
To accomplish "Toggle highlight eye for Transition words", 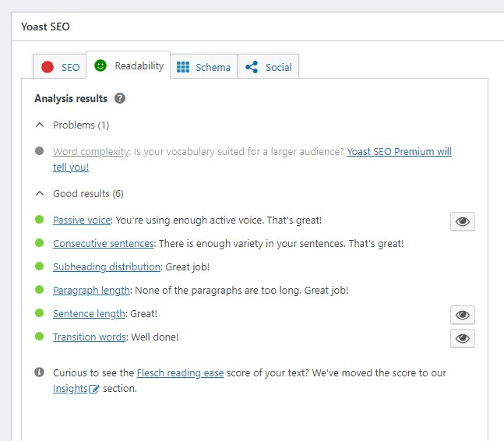I will coord(463,338).
